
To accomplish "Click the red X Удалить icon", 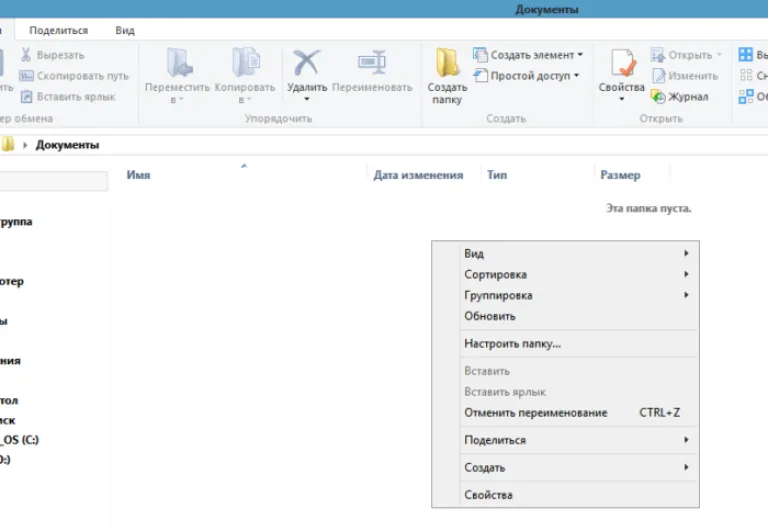I will (307, 63).
